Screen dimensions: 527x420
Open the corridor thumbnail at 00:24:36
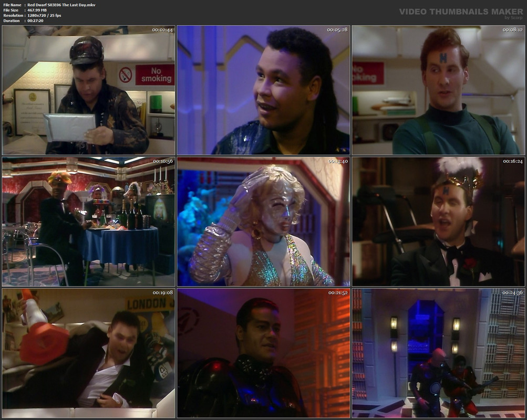(438, 353)
